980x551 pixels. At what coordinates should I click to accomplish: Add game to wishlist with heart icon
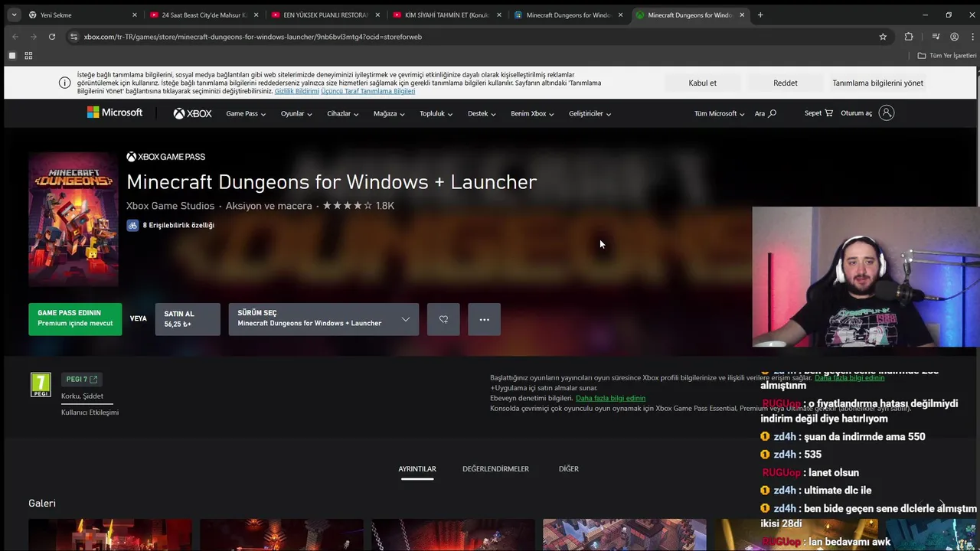point(443,319)
